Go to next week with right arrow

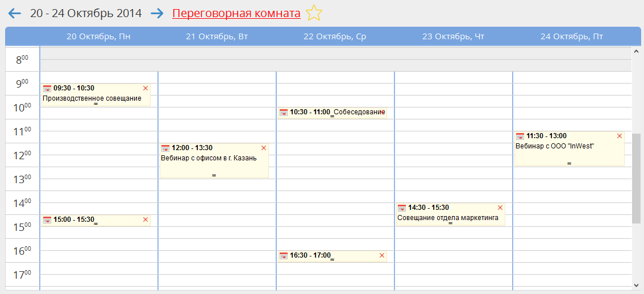(x=157, y=13)
